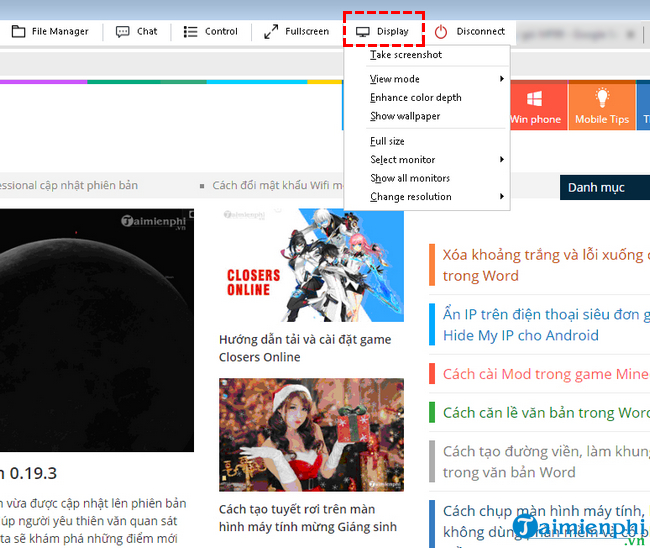Open the Control toolbar label
Screen dimensions: 650x548
(221, 32)
